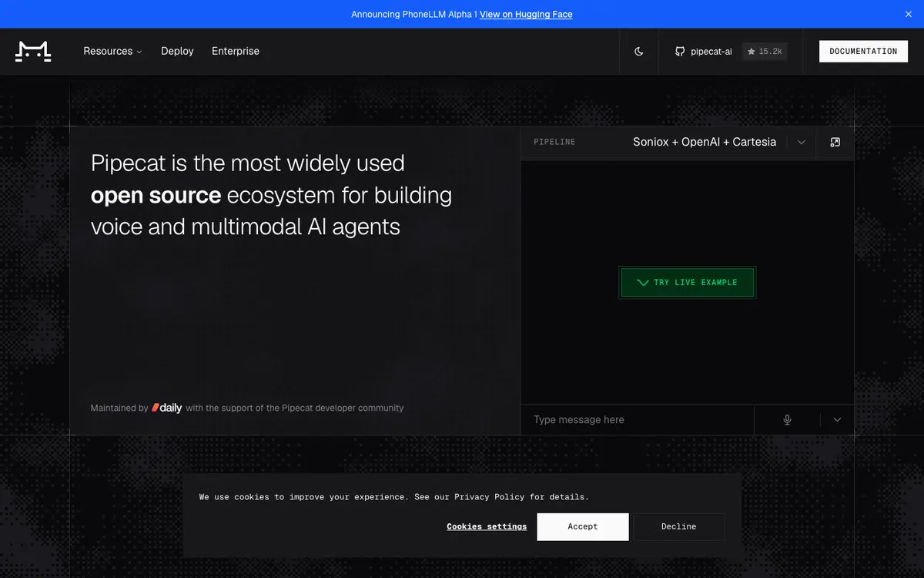Click the microphone icon
924x578 pixels.
[x=787, y=420]
